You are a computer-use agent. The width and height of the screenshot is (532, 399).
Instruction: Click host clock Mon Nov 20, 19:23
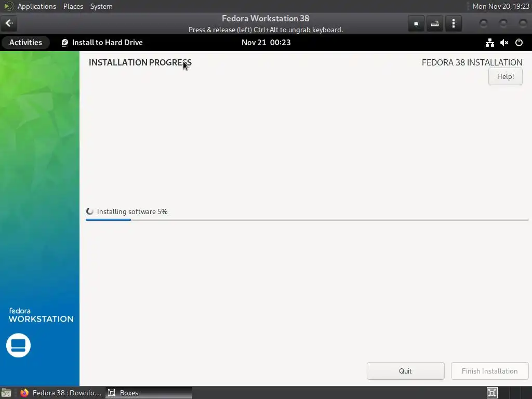[501, 6]
